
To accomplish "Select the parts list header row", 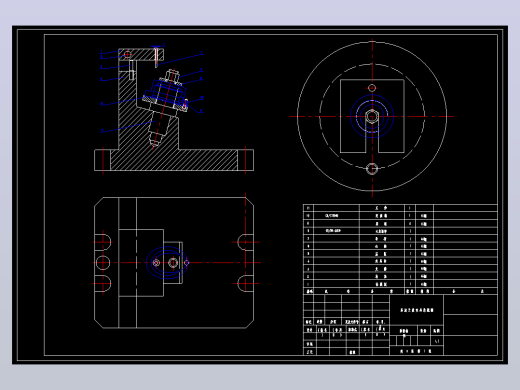I will click(x=400, y=291).
